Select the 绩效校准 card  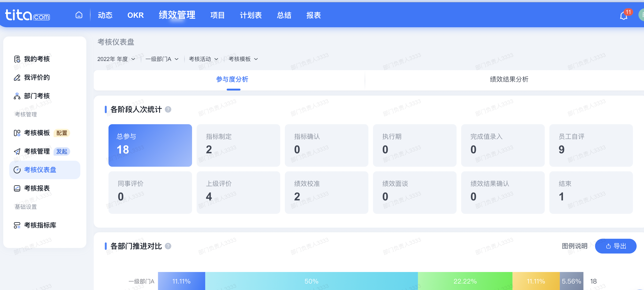point(326,193)
